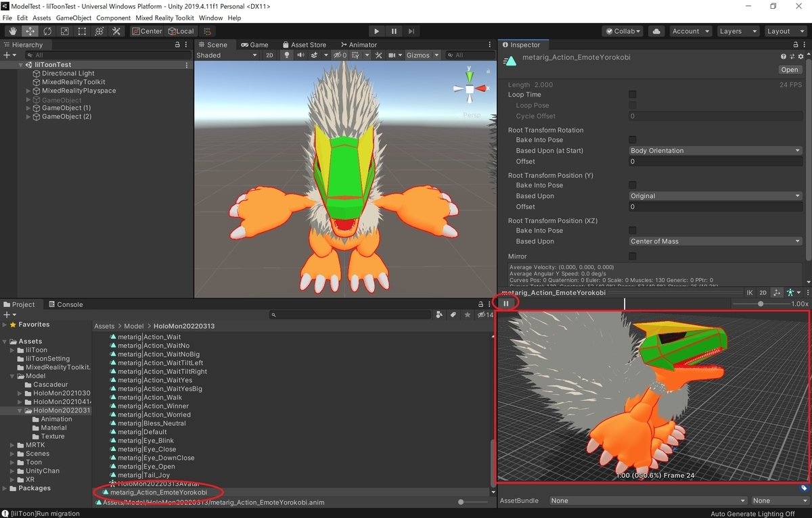Open the Component menu
Image resolution: width=812 pixels, height=518 pixels.
tap(114, 18)
